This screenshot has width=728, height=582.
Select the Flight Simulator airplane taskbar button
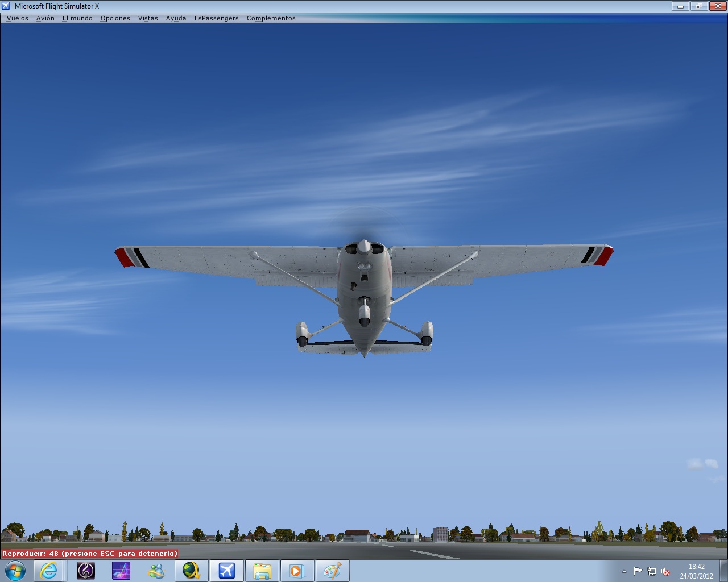click(x=227, y=571)
